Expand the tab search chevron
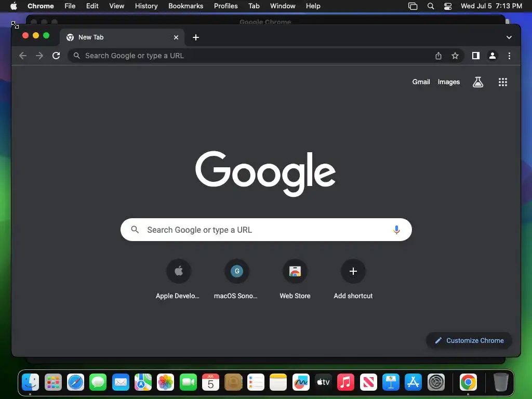532x399 pixels. click(x=509, y=37)
